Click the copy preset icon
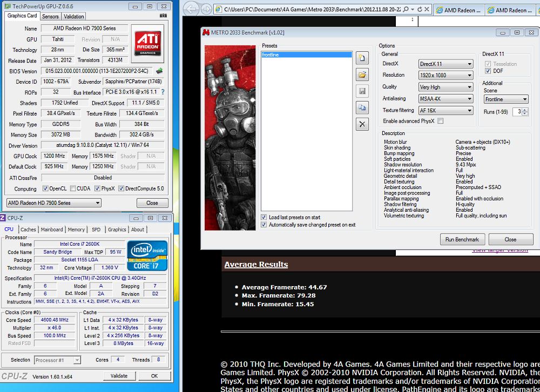540x392 pixels. coord(362,107)
